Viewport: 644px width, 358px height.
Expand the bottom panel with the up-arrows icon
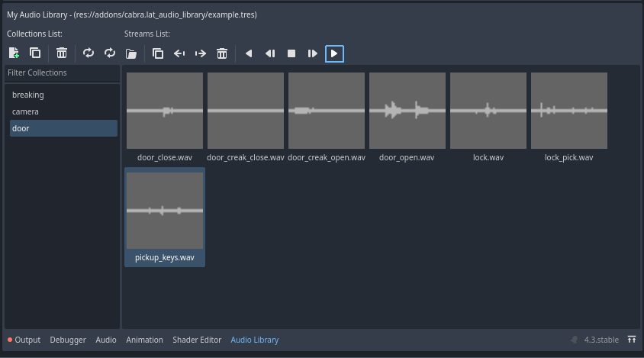632,340
